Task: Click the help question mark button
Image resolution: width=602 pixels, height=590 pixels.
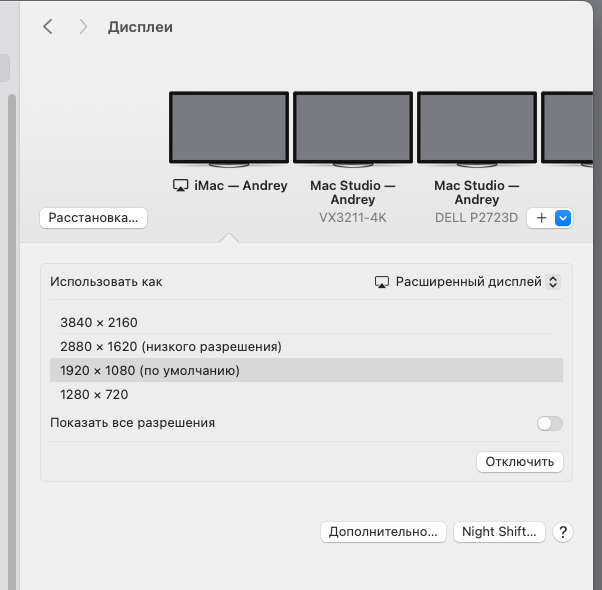Action: pos(563,532)
